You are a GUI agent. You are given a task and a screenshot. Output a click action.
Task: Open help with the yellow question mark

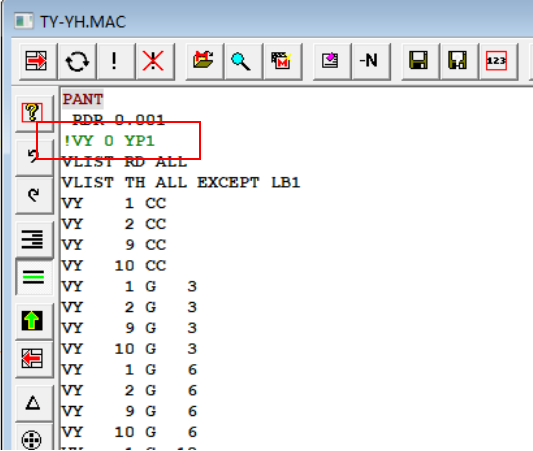[x=32, y=112]
